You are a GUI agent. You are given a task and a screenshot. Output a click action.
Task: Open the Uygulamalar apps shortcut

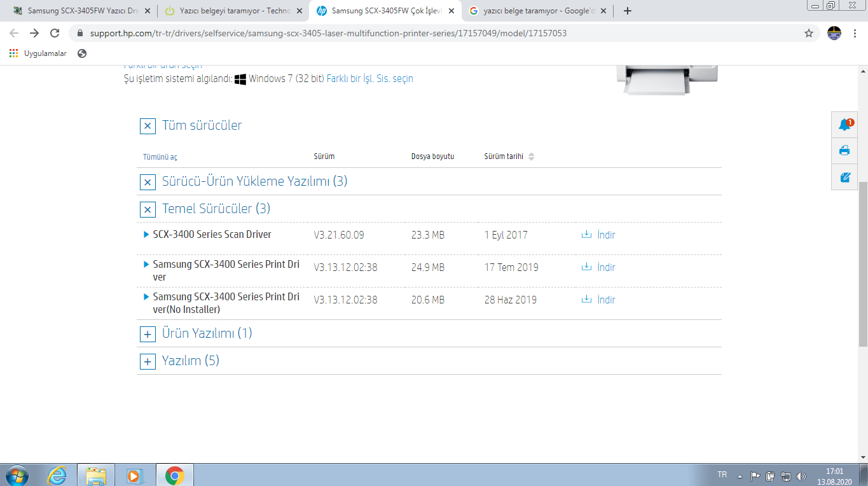(x=38, y=53)
